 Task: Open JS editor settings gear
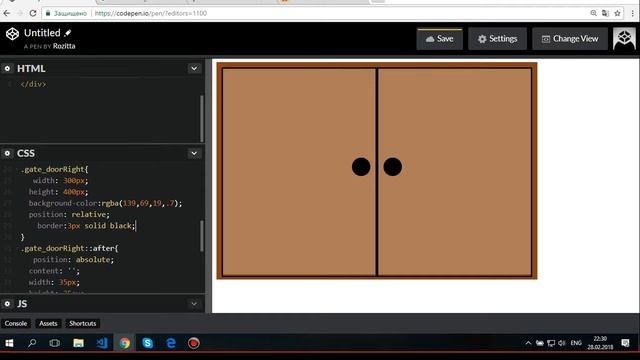click(x=7, y=304)
